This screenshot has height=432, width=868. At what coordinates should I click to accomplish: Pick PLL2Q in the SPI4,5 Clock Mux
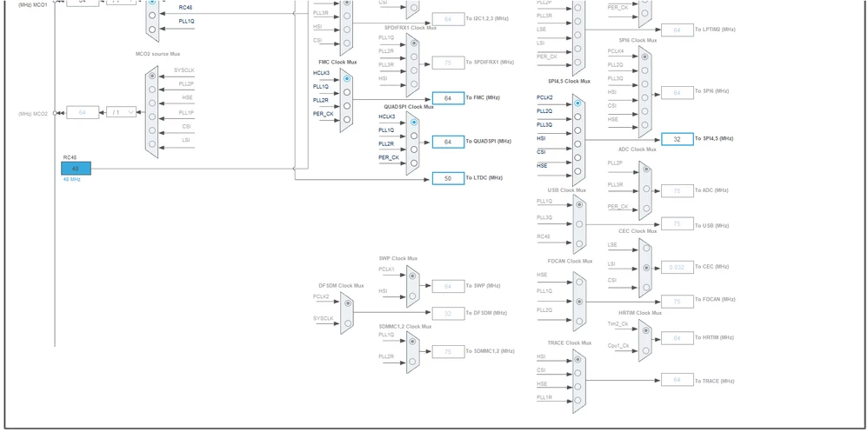[578, 116]
